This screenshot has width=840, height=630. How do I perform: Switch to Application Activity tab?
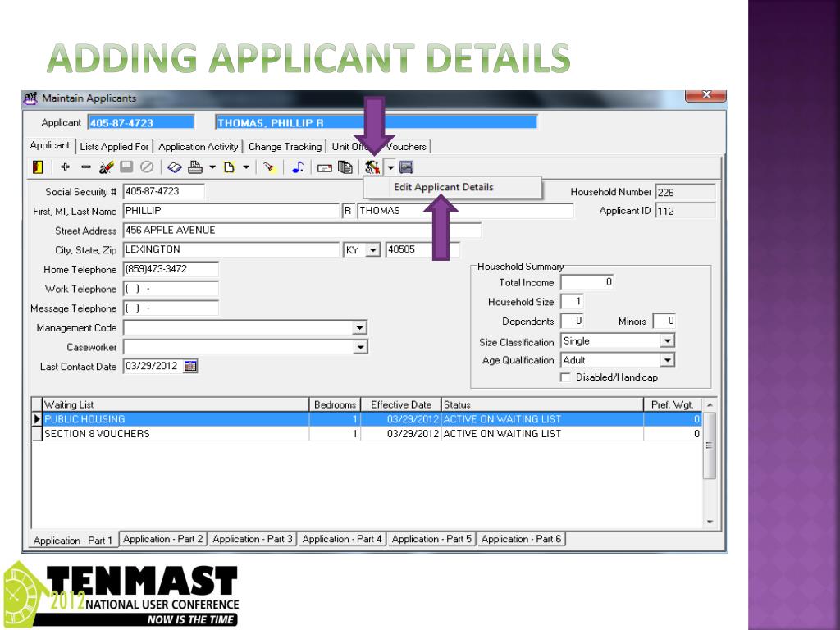[199, 147]
